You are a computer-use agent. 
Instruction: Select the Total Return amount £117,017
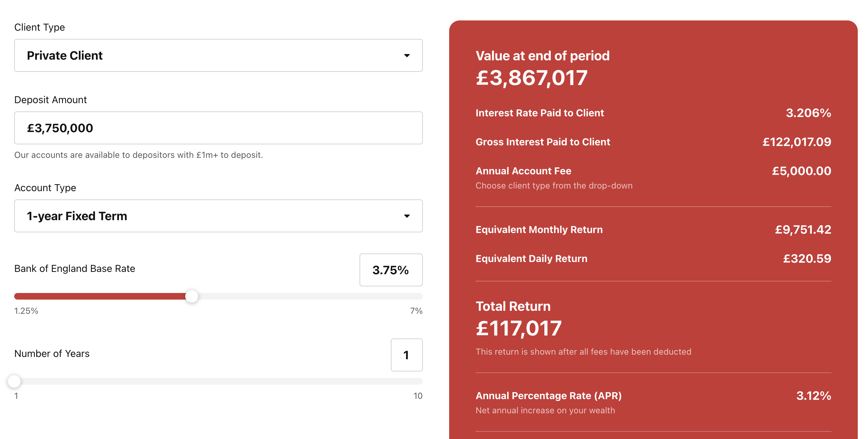(x=519, y=328)
